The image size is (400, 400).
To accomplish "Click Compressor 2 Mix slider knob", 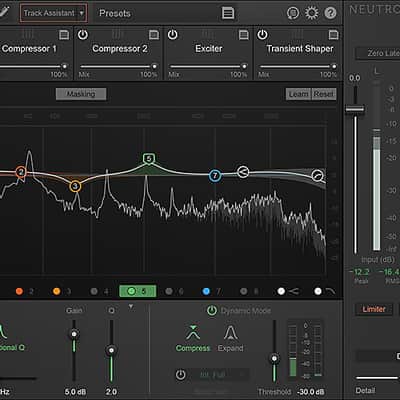I will 154,66.
